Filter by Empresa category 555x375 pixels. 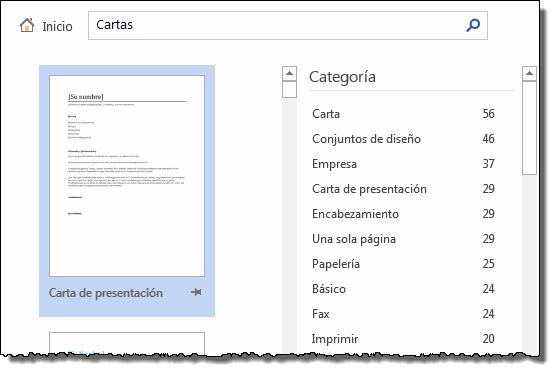404,164
